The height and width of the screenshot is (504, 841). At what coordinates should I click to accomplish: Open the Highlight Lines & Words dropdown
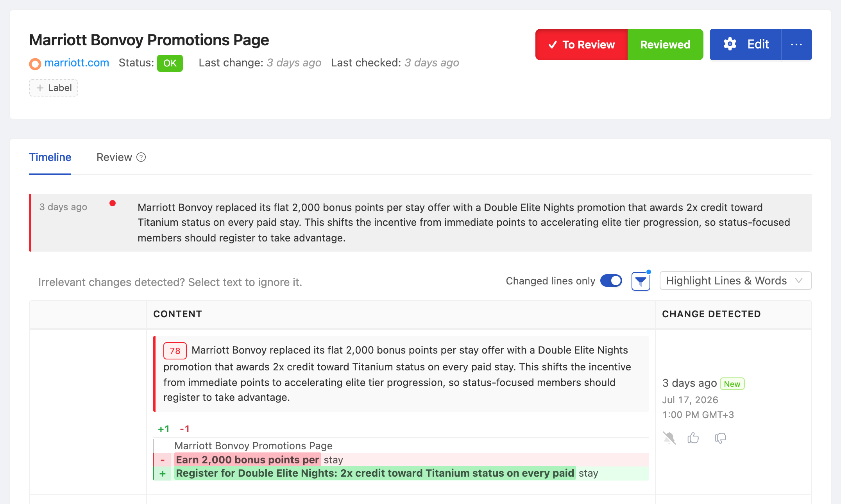[x=735, y=281]
